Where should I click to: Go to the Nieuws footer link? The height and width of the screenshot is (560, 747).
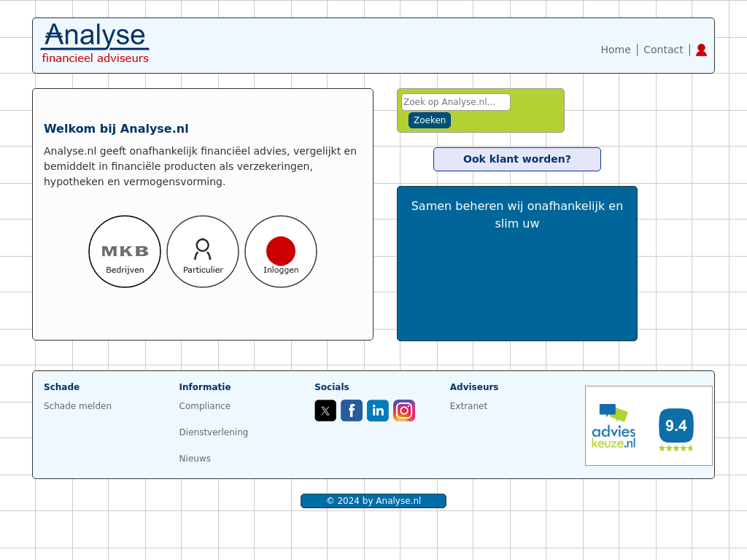point(195,459)
